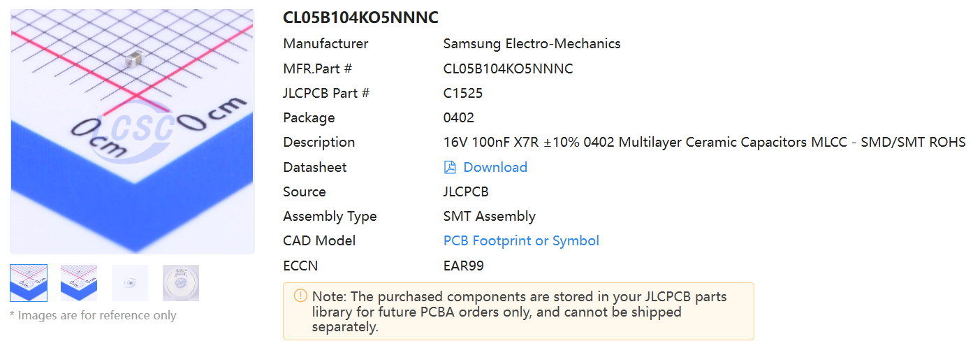
Task: Click the Source value JLCPCB
Action: (x=466, y=191)
